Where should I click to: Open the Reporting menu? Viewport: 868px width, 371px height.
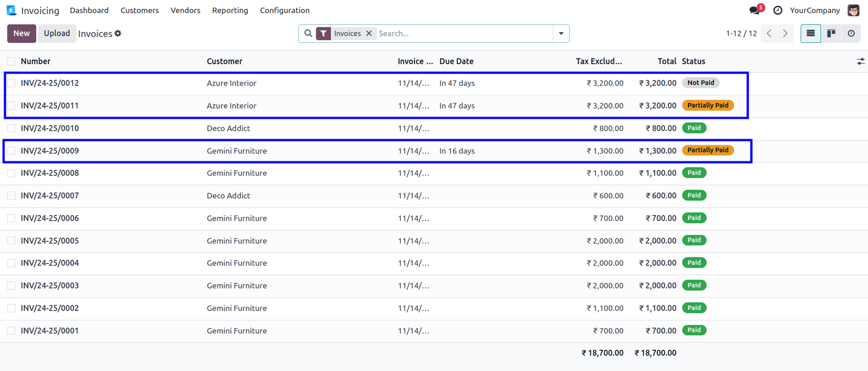pyautogui.click(x=230, y=10)
